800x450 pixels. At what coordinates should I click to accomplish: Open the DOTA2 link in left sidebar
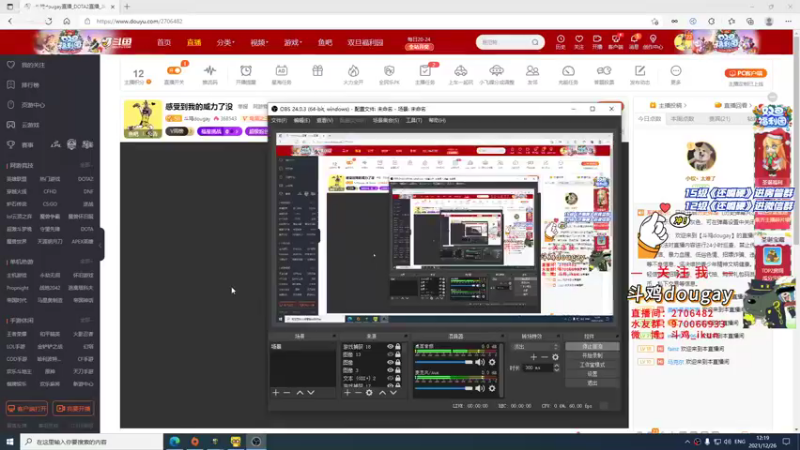click(85, 179)
